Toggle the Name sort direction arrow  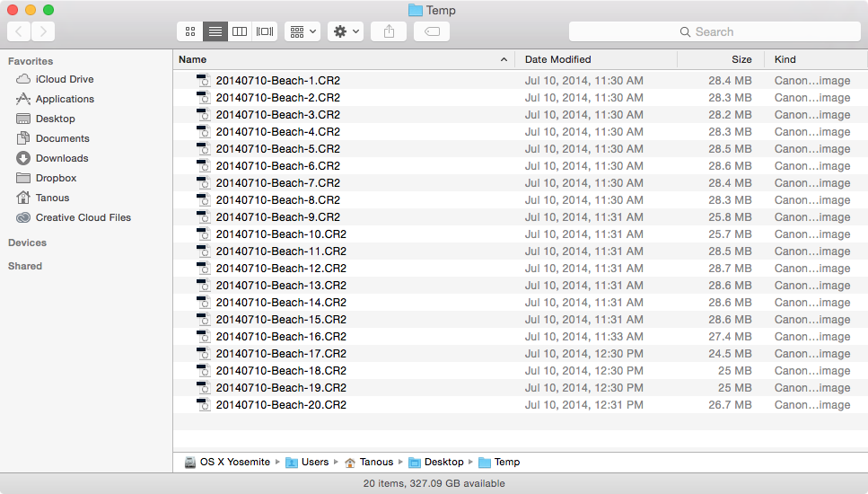coord(504,59)
